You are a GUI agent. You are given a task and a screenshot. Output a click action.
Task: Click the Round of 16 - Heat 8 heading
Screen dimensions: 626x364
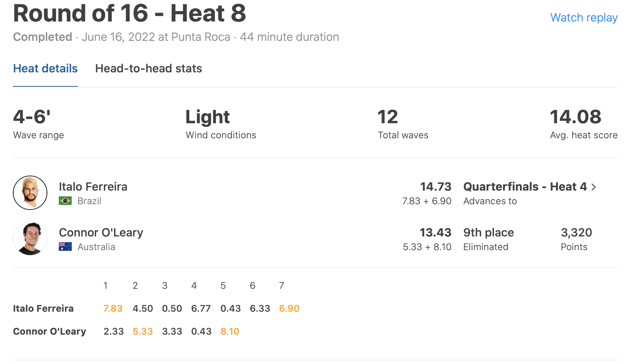129,14
